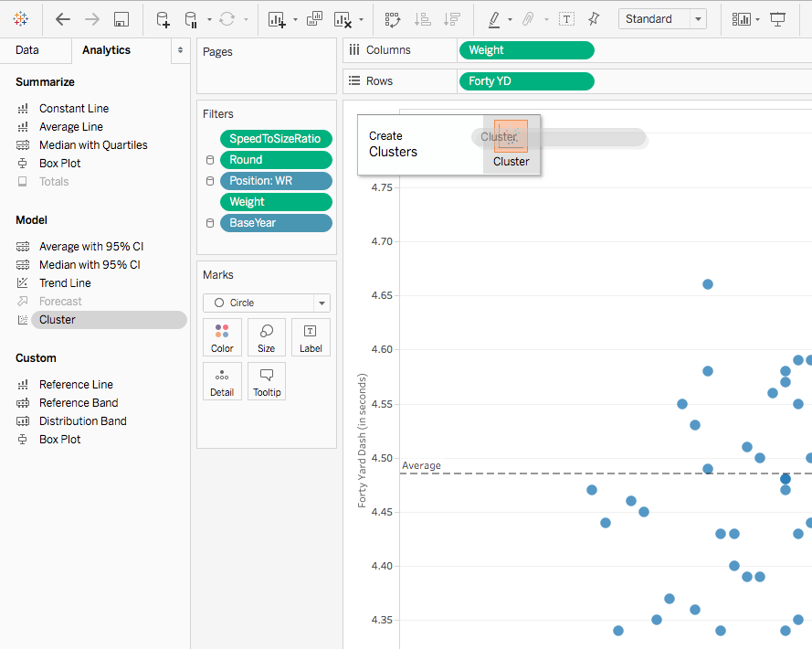Switch to the Data tab
This screenshot has width=812, height=649.
pos(27,50)
